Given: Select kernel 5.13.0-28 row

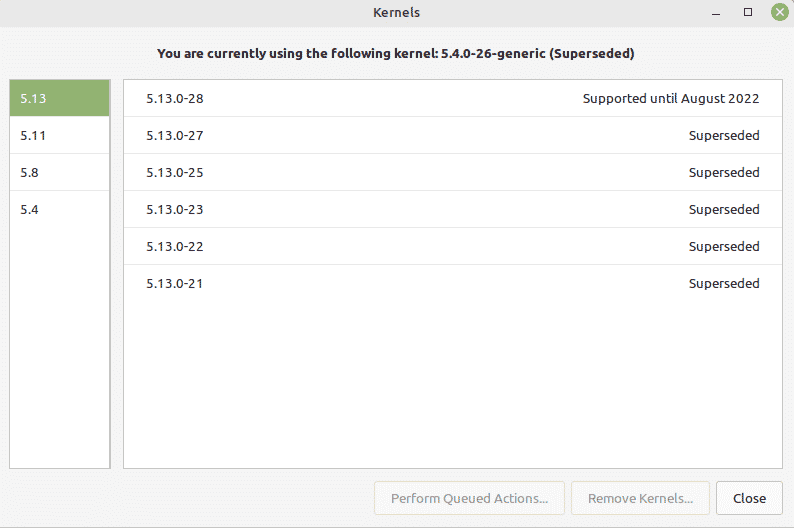Looking at the screenshot, I should 453,98.
